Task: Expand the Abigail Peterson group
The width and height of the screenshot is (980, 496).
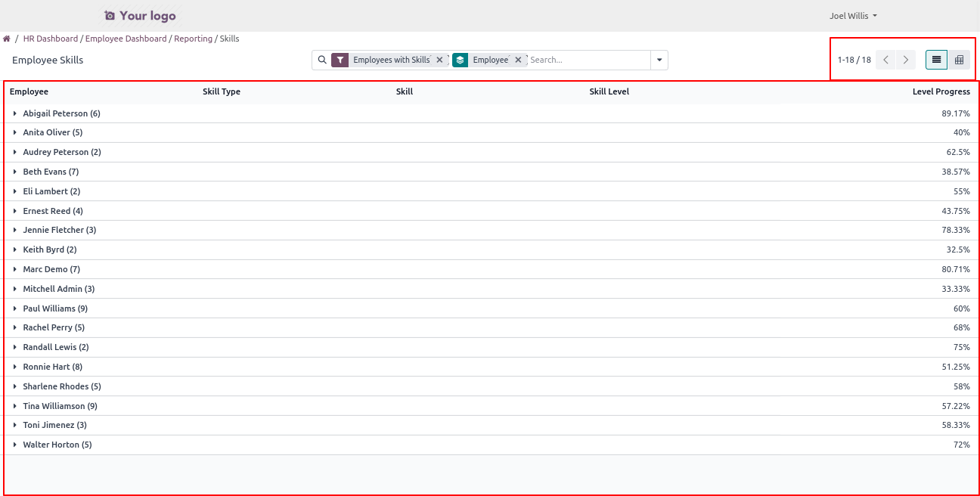Action: tap(60, 113)
